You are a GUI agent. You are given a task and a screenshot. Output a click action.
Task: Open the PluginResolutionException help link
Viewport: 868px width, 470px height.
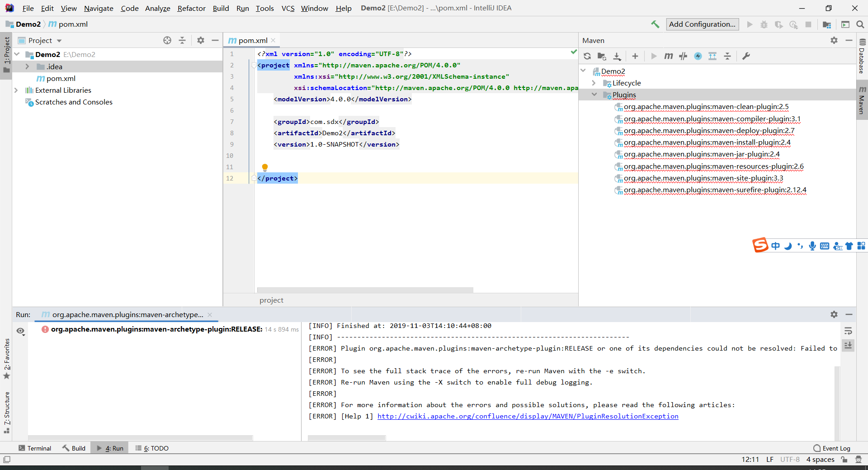coord(528,416)
